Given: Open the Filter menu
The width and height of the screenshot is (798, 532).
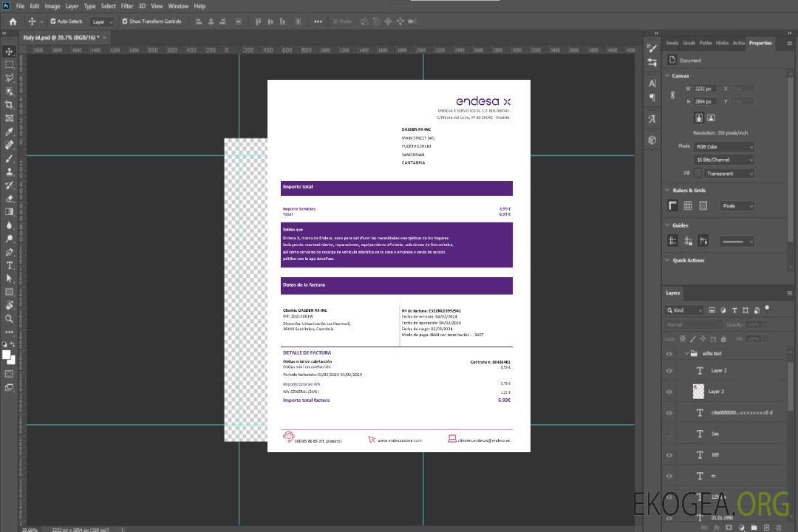Looking at the screenshot, I should [x=127, y=6].
